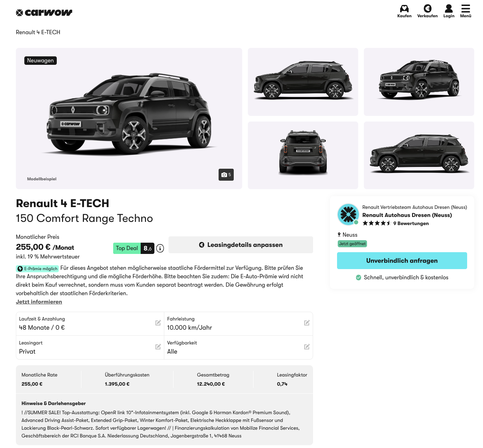483x448 pixels.
Task: Open the 9 Bewertungen reviews link
Action: [x=411, y=223]
